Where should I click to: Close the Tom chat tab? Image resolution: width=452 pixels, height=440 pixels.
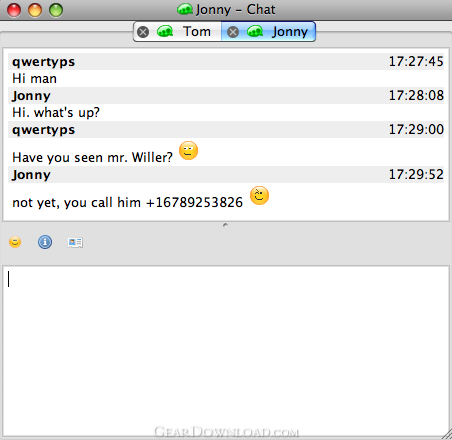point(143,32)
